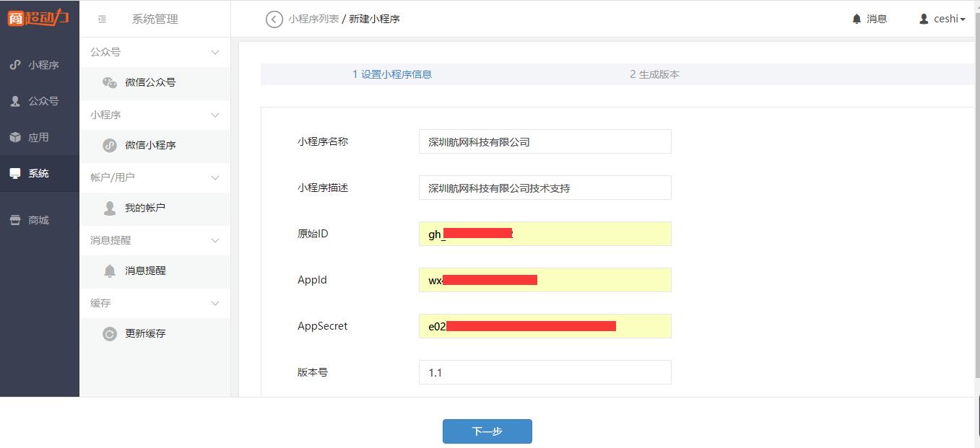This screenshot has width=980, height=448.
Task: Toggle the sidebar collapse hamburger icon
Action: 102,19
